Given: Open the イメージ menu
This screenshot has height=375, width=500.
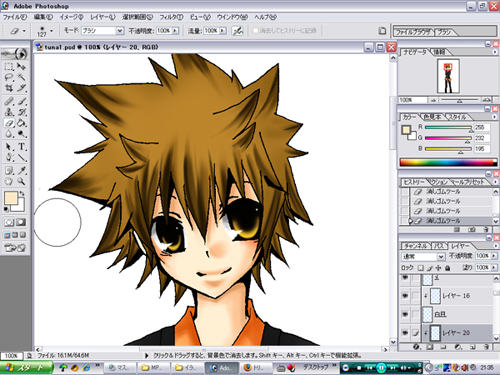Looking at the screenshot, I should point(71,17).
